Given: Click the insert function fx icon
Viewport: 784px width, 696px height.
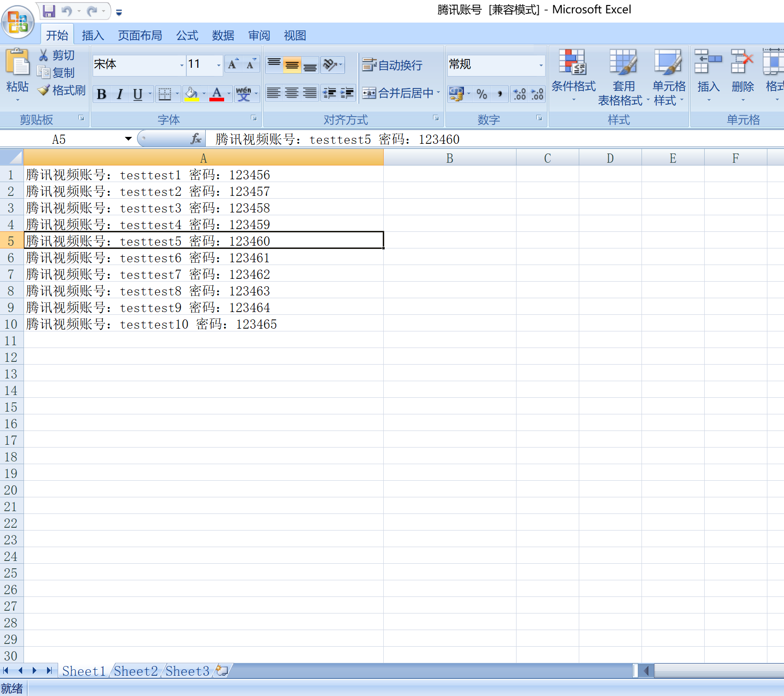Looking at the screenshot, I should [196, 138].
